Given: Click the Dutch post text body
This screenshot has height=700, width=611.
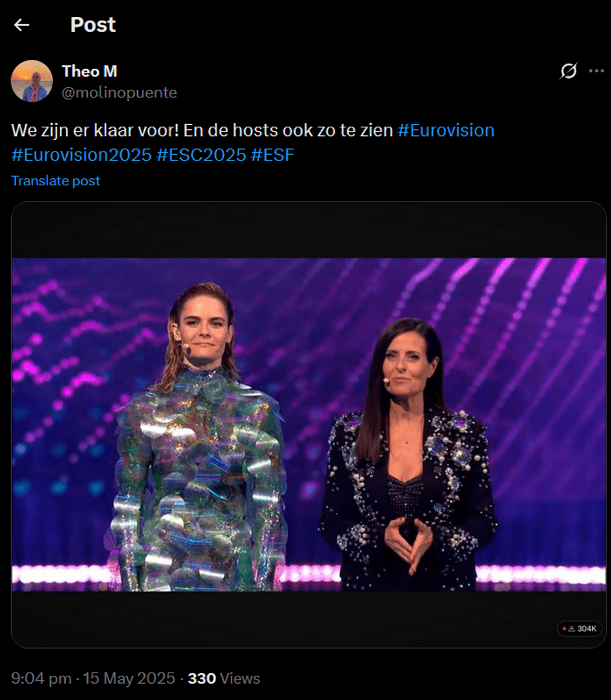Looking at the screenshot, I should coord(202,130).
